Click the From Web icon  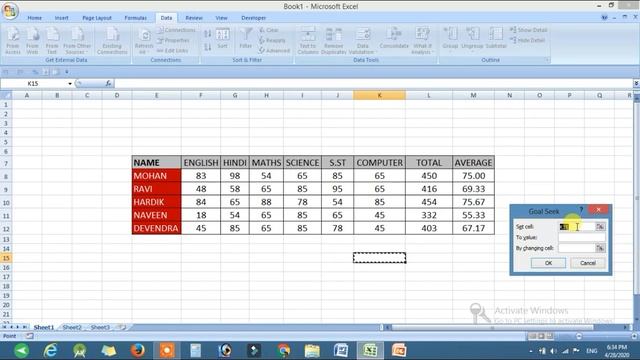click(x=32, y=40)
